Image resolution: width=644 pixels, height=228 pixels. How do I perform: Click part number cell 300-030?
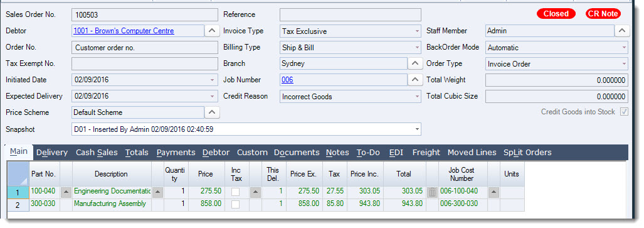(x=44, y=204)
